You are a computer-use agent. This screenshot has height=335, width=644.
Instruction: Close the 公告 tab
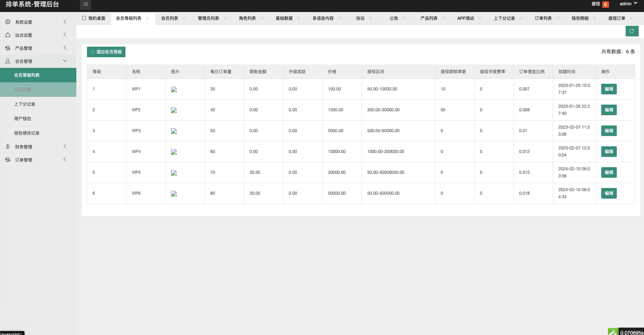pos(405,18)
